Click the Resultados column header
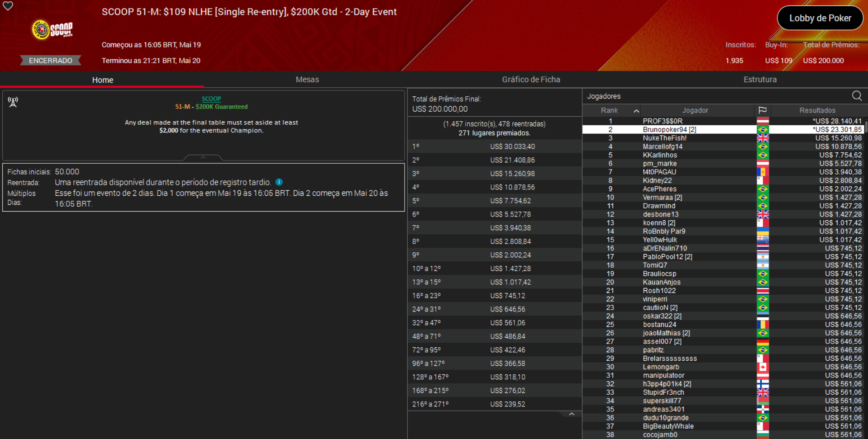Screen dimensions: 868x439 point(817,110)
